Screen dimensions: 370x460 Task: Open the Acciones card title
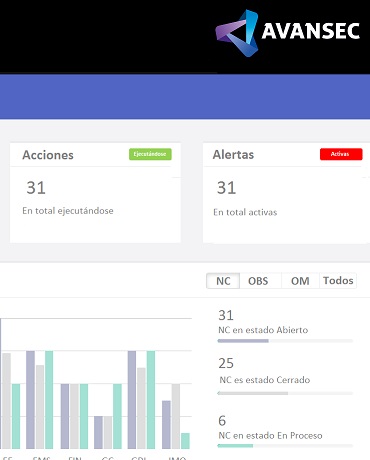click(48, 155)
